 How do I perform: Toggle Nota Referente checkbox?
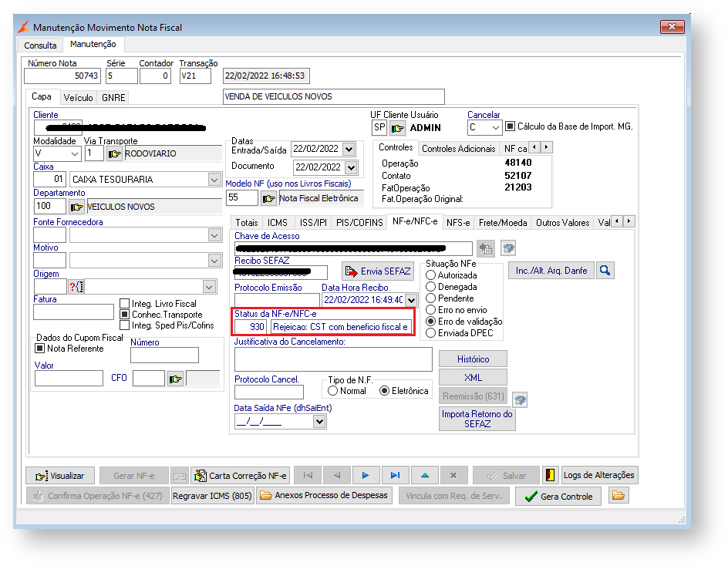(x=40, y=349)
